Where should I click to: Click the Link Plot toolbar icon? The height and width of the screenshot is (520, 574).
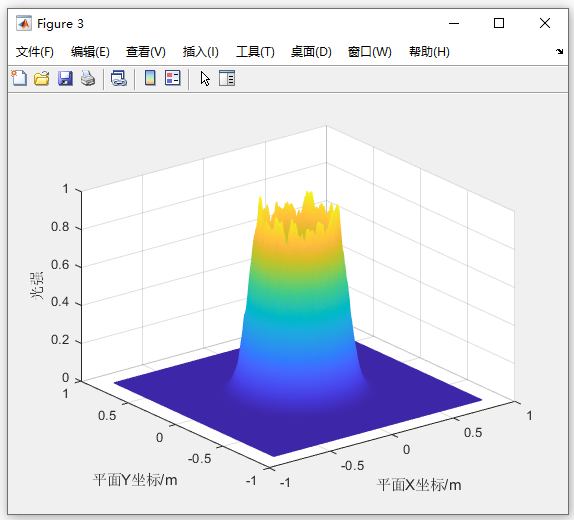pyautogui.click(x=119, y=78)
